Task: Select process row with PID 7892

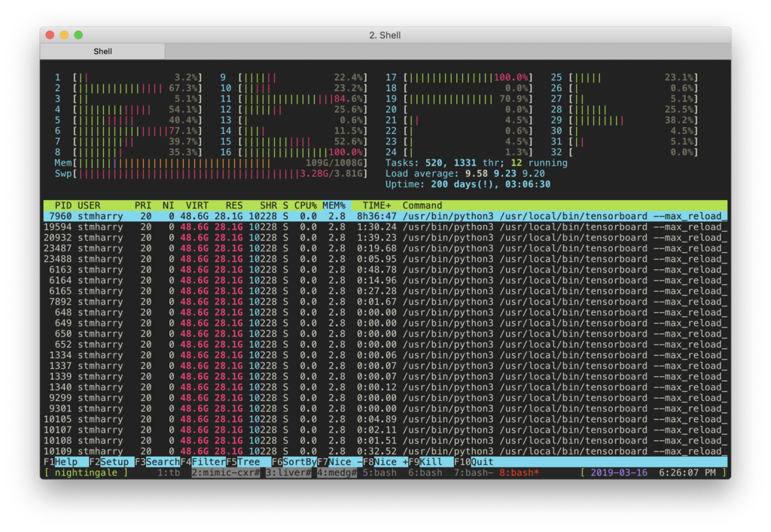Action: (385, 302)
